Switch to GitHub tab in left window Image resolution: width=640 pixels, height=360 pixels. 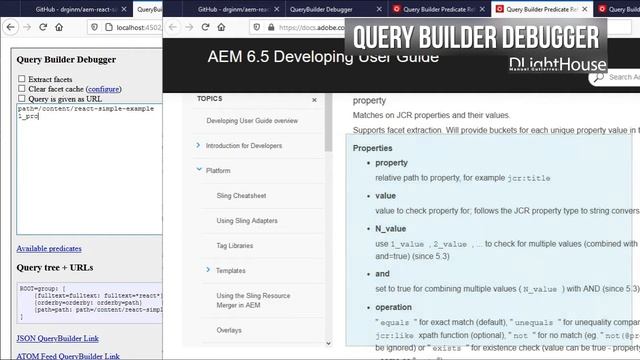coord(76,9)
